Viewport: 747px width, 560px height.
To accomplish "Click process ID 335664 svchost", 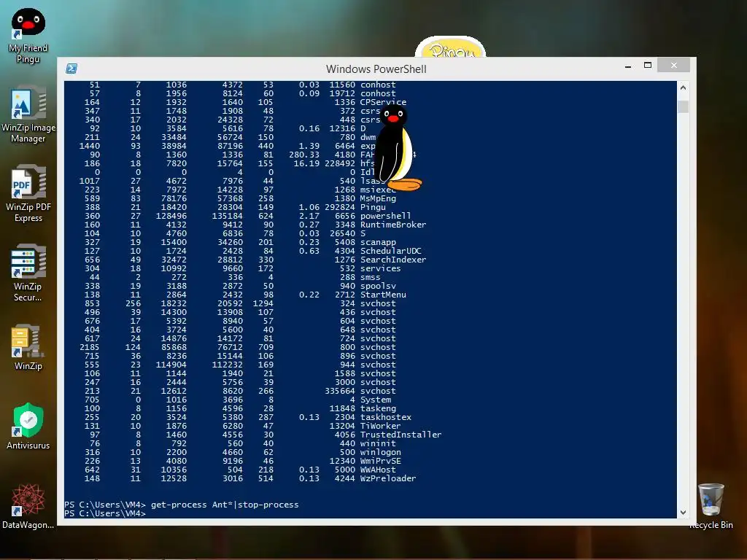I will pos(340,391).
